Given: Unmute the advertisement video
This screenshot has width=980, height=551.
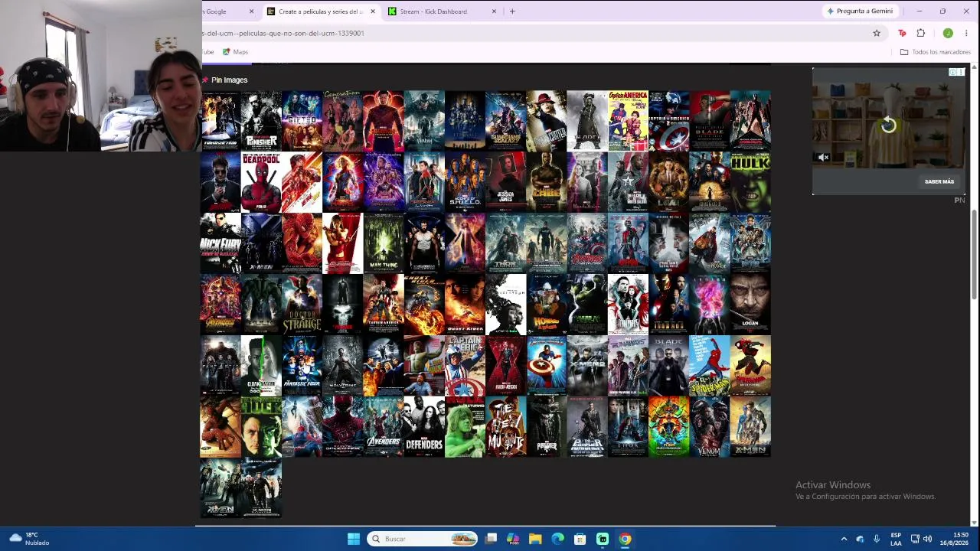Looking at the screenshot, I should pyautogui.click(x=823, y=158).
